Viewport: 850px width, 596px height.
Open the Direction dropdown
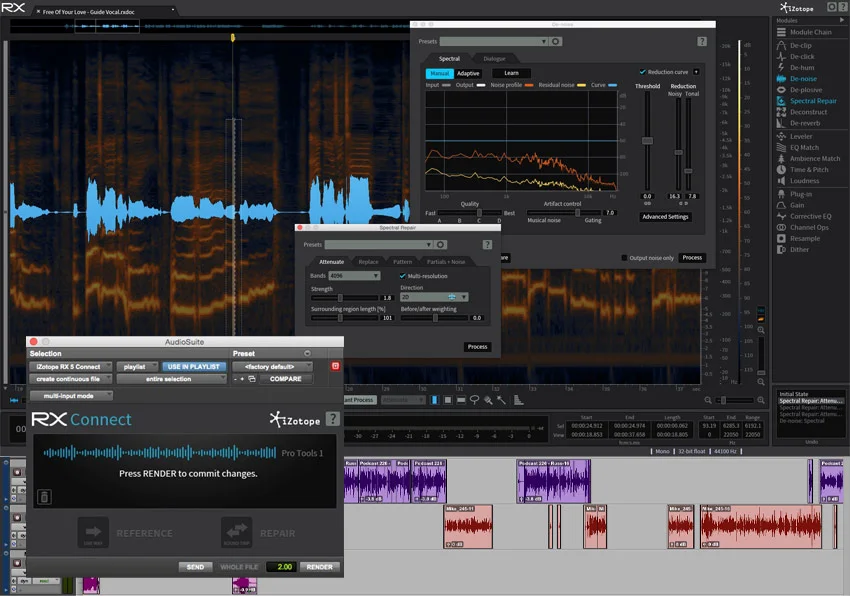point(434,297)
